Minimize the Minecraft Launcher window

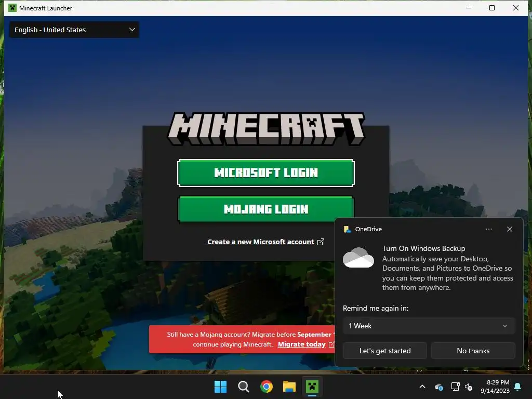coord(469,8)
